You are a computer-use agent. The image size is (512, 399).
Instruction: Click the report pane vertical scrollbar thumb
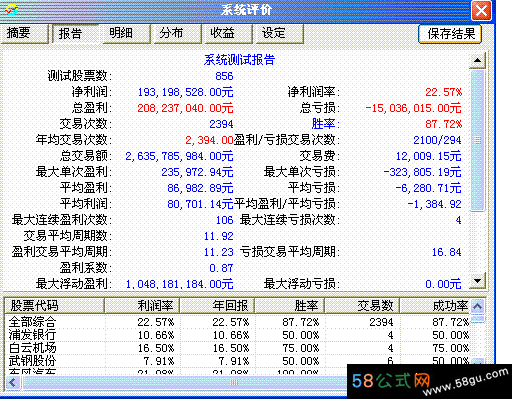(477, 140)
